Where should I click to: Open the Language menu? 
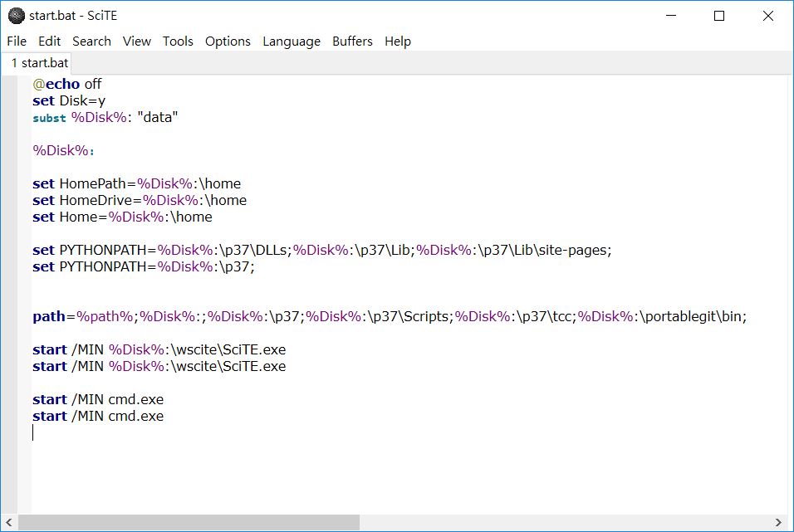pyautogui.click(x=292, y=41)
